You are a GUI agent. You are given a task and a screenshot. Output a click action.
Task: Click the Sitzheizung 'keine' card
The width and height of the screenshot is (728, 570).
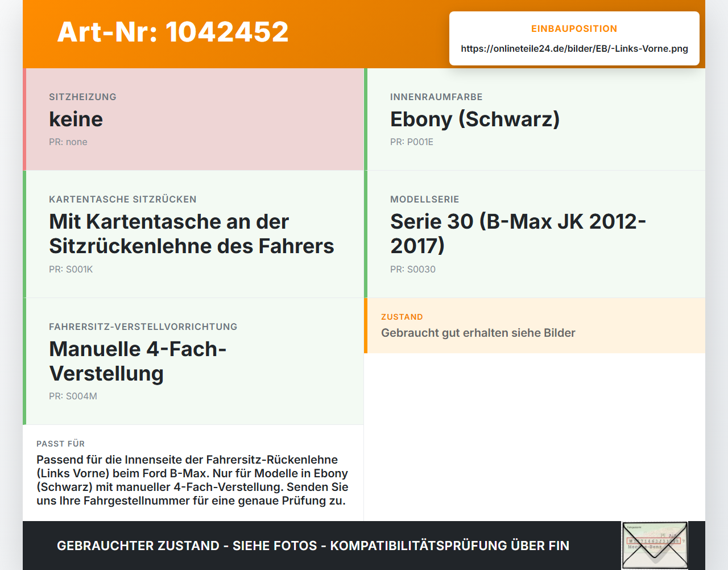[193, 119]
